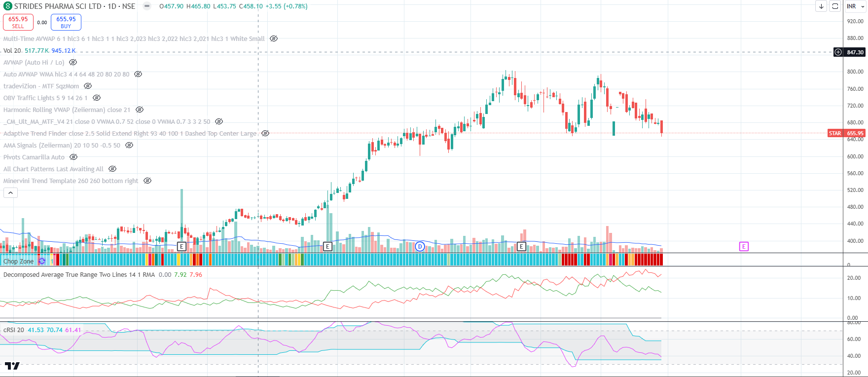The width and height of the screenshot is (868, 377).
Task: Select the Chop Zone indicator label
Action: (x=19, y=261)
